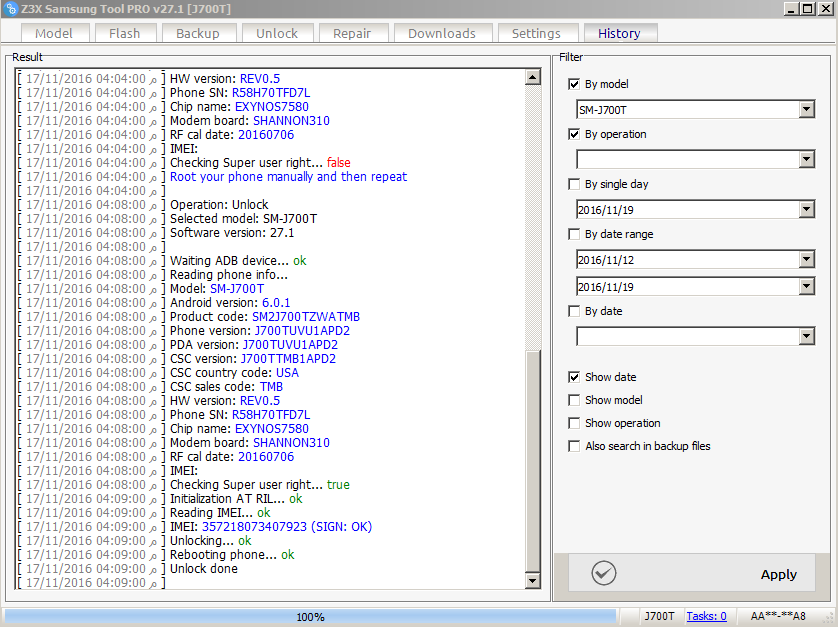Click the Apply button
The width and height of the screenshot is (838, 627).
[x=692, y=574]
